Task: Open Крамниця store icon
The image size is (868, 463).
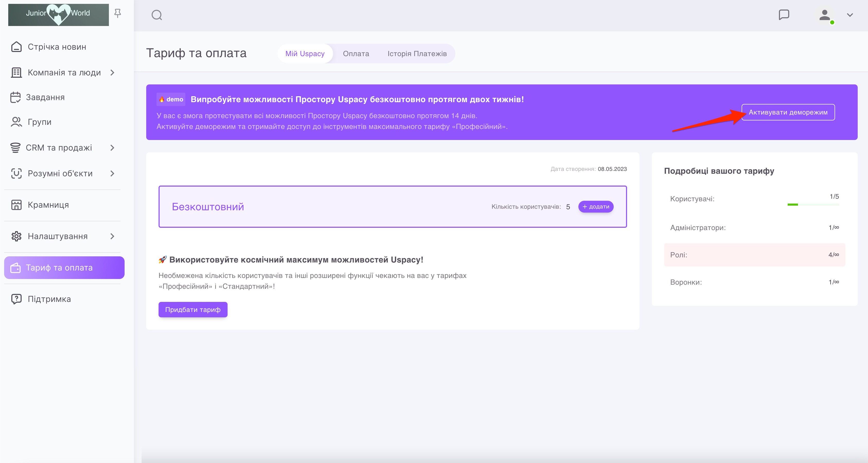Action: (x=16, y=205)
